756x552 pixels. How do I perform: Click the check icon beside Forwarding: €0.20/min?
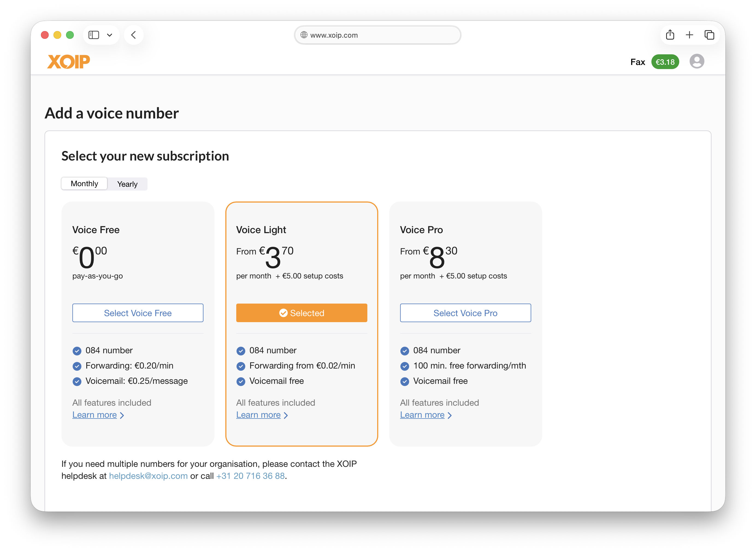click(x=77, y=366)
